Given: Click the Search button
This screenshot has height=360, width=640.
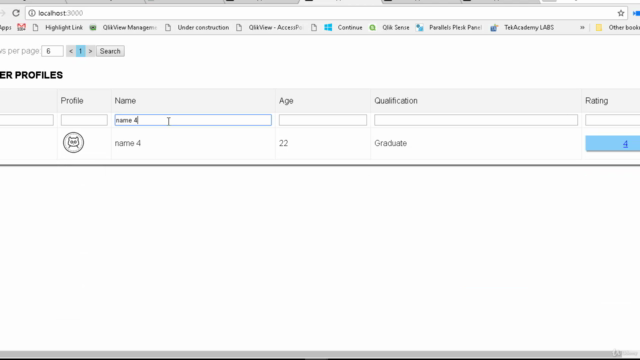Looking at the screenshot, I should tap(110, 51).
